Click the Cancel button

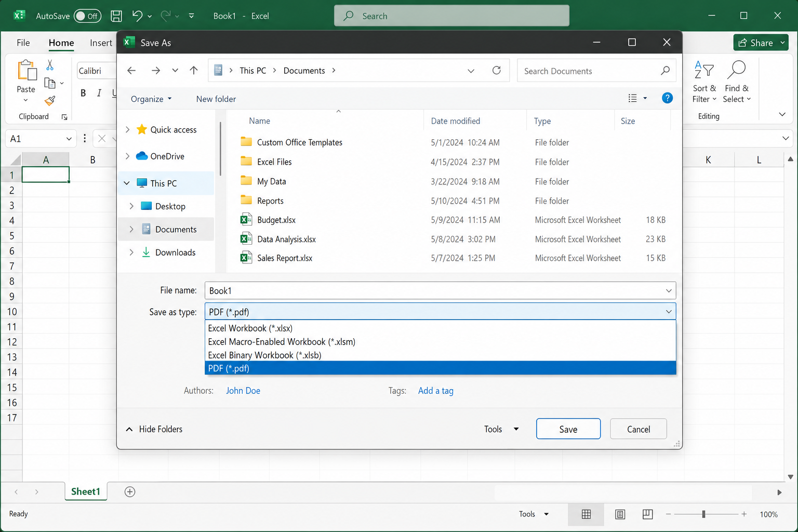(639, 429)
